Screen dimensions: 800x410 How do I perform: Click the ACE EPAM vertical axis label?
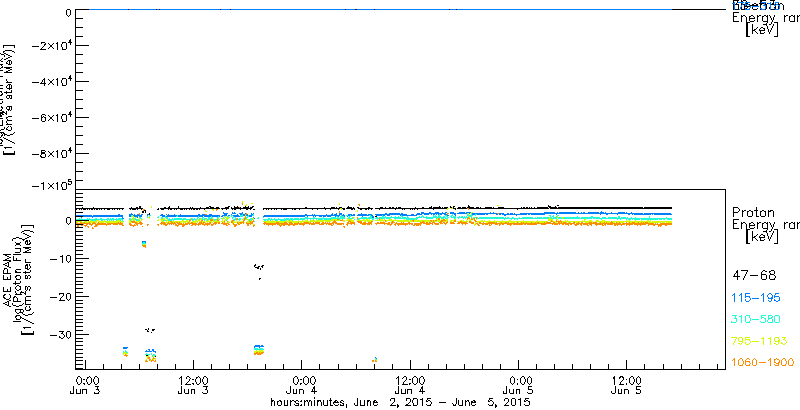pos(9,279)
